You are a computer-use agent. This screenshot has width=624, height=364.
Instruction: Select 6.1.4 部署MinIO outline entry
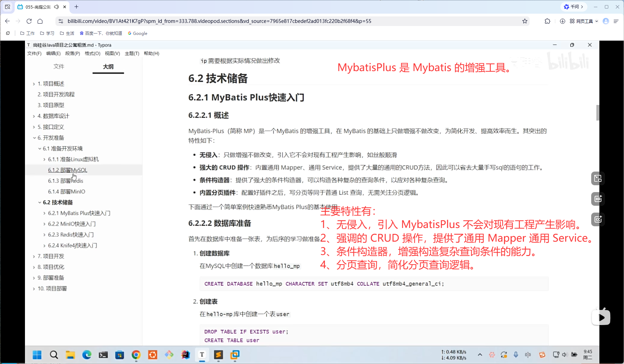67,192
